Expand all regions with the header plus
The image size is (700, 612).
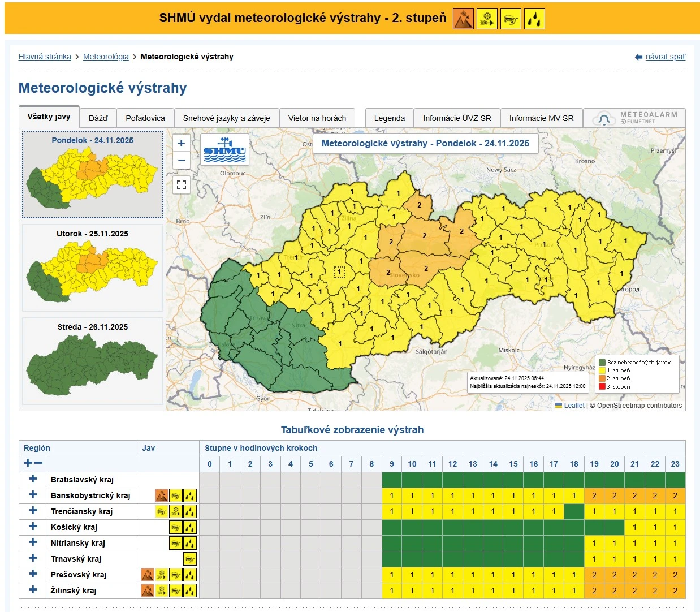tap(27, 463)
